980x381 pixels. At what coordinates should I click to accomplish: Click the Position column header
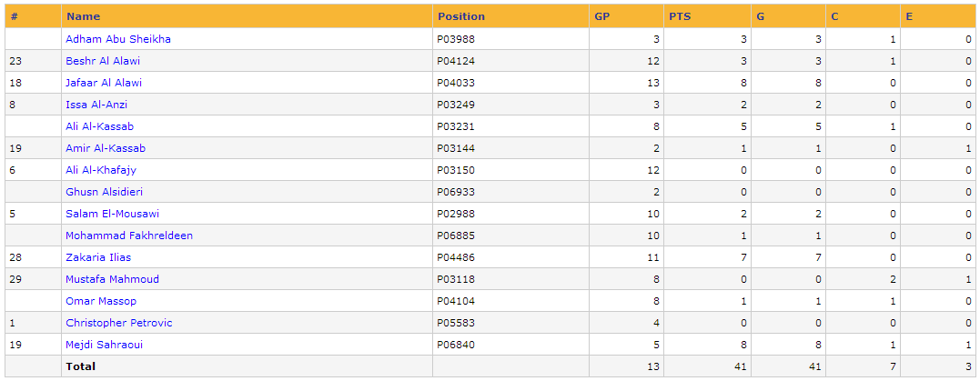461,17
